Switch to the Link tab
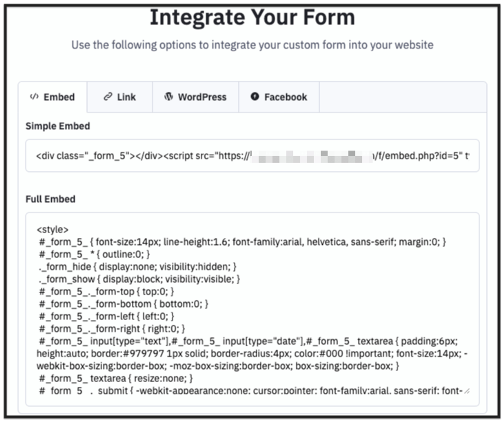Image resolution: width=504 pixels, height=422 pixels. click(120, 97)
